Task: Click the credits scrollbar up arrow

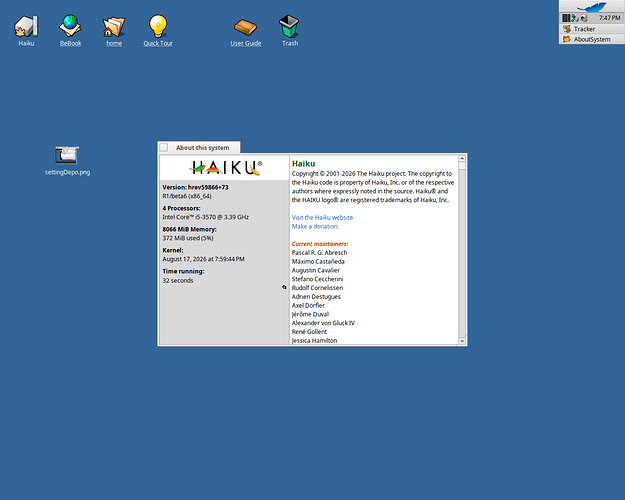Action: (462, 158)
